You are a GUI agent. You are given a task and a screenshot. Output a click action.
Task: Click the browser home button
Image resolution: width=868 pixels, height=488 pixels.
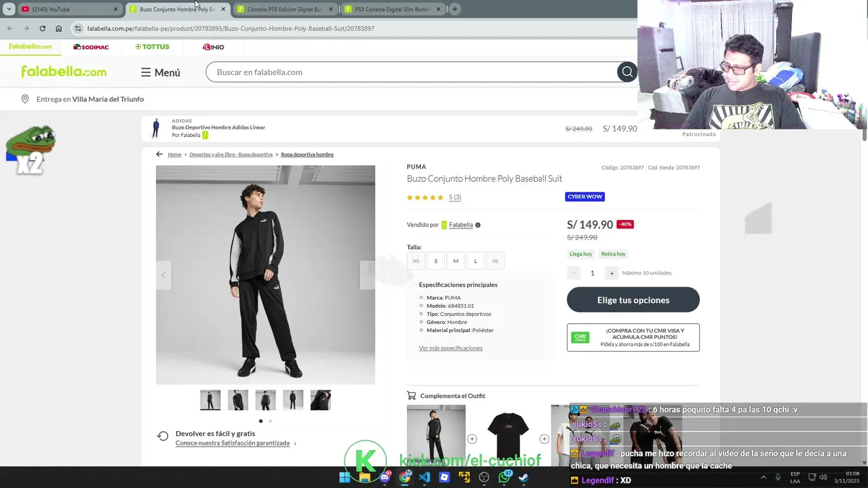click(x=59, y=28)
